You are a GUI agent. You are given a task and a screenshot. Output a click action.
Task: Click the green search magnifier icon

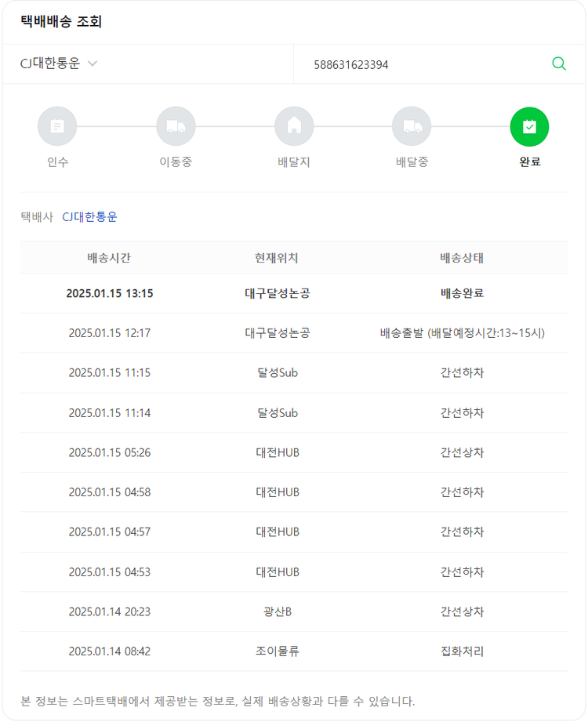tap(558, 64)
